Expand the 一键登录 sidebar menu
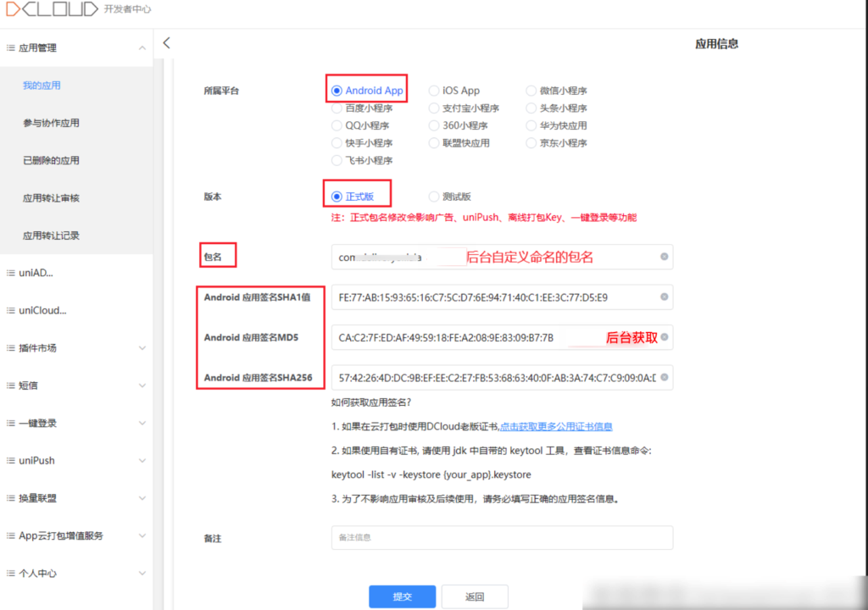Viewport: 868px width, 610px height. click(142, 424)
